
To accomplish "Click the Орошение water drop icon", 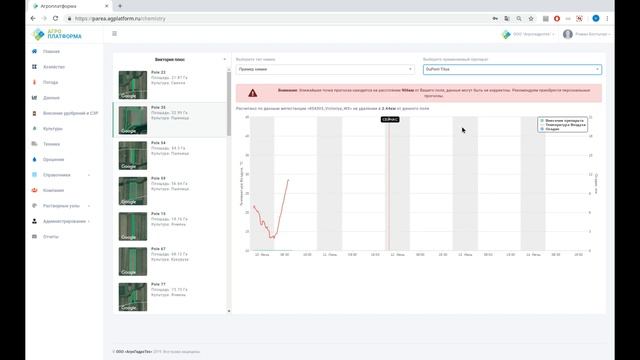I will pyautogui.click(x=34, y=160).
